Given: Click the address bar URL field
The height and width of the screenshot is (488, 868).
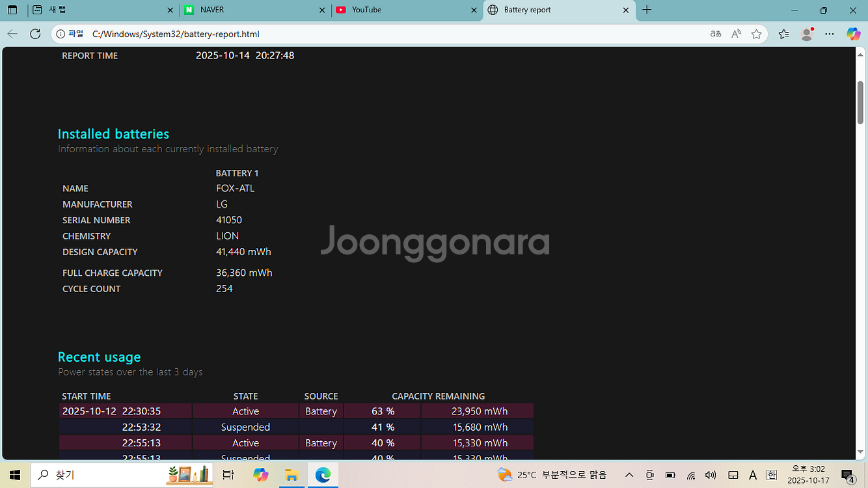Looking at the screenshot, I should (390, 34).
